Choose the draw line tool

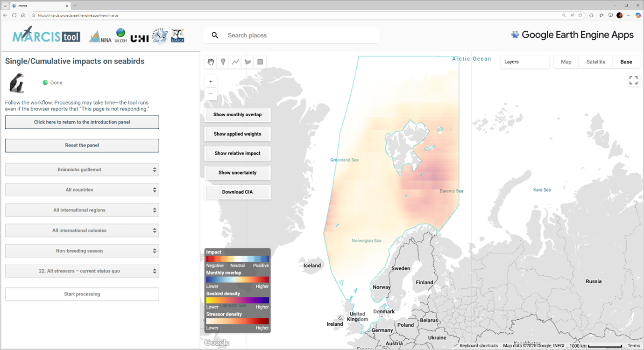[x=235, y=62]
